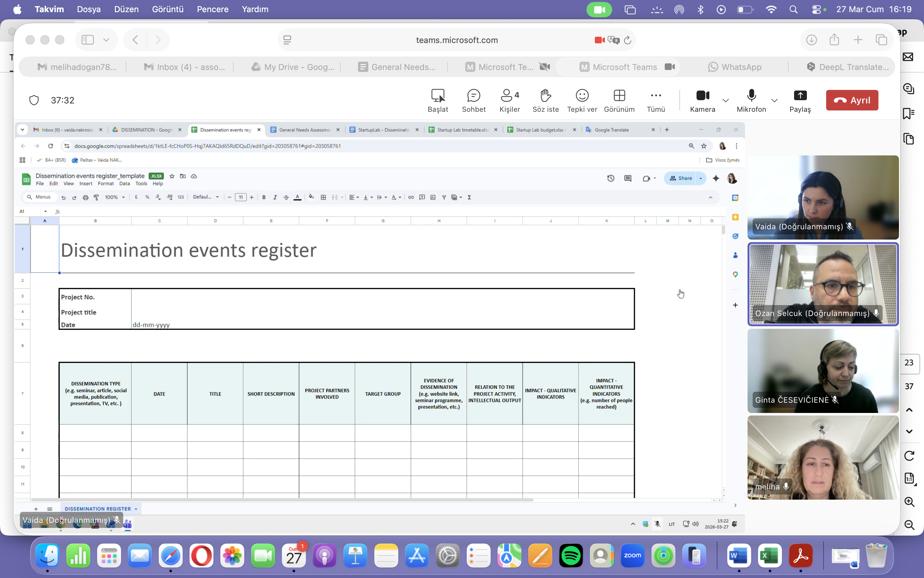924x578 pixels.
Task: Add a new Safari tab with the plus icon
Action: 858,40
